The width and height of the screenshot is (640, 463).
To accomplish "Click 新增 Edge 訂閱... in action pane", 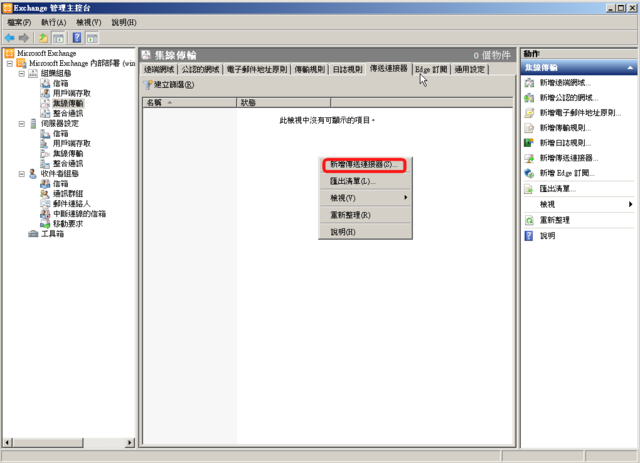I will point(567,173).
